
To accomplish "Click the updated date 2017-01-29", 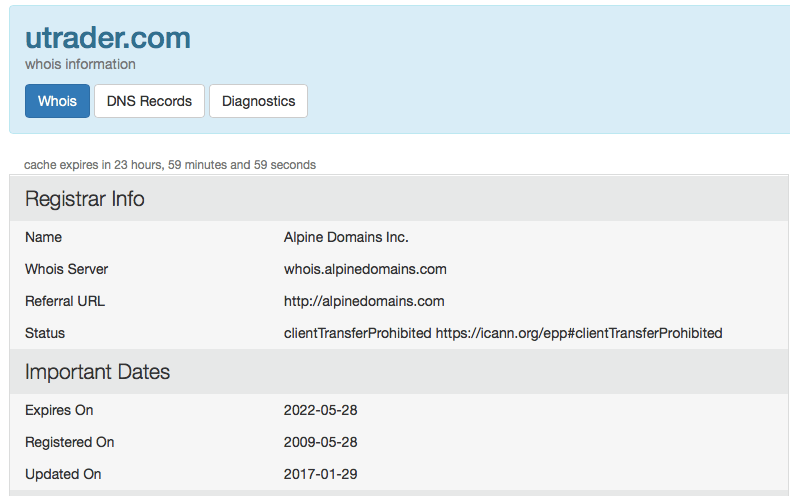I will pos(319,474).
